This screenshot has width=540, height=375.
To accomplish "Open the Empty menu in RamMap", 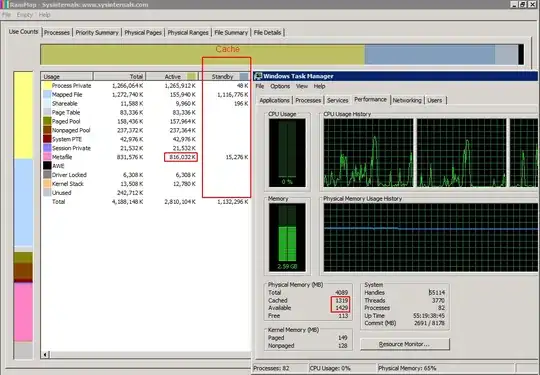I will [x=24, y=15].
